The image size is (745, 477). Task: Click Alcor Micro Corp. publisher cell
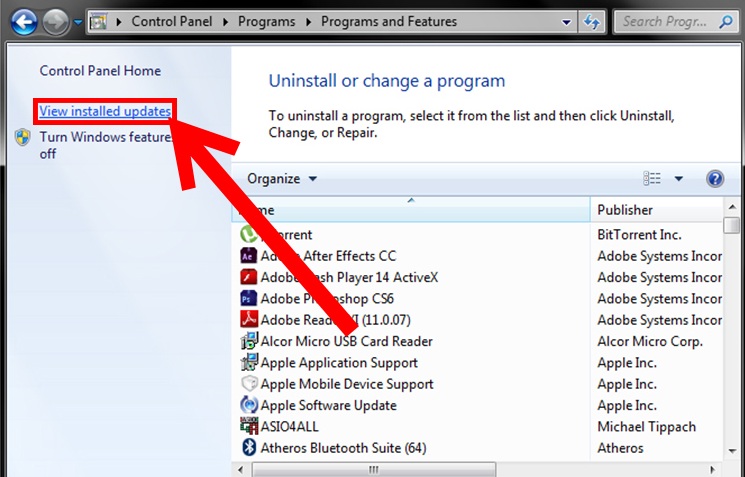pos(649,342)
